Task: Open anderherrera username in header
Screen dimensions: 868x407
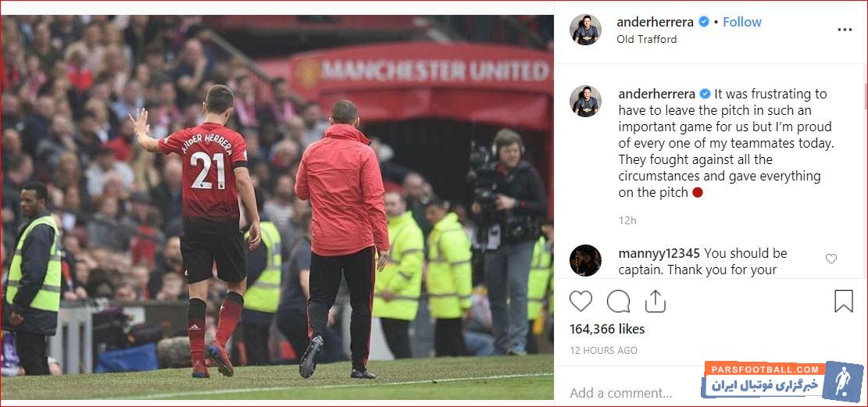Action: pyautogui.click(x=656, y=22)
